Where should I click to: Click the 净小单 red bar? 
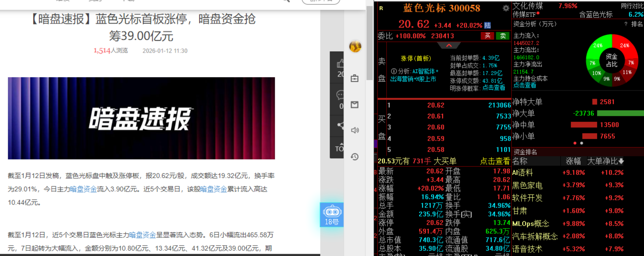pos(590,136)
